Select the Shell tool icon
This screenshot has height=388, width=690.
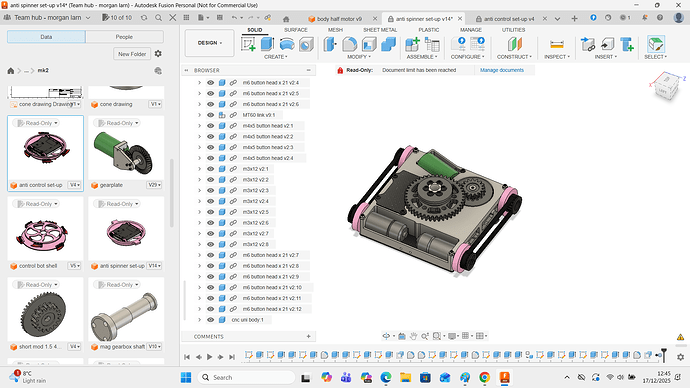369,44
